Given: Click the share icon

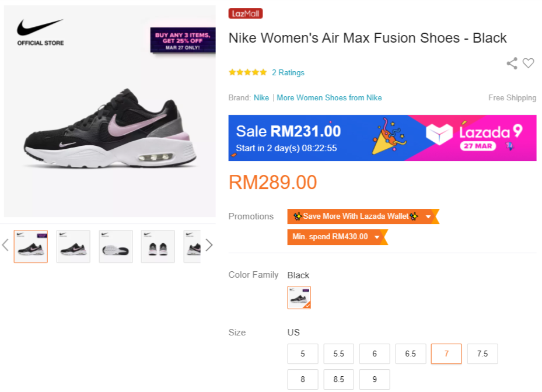Looking at the screenshot, I should pos(512,64).
